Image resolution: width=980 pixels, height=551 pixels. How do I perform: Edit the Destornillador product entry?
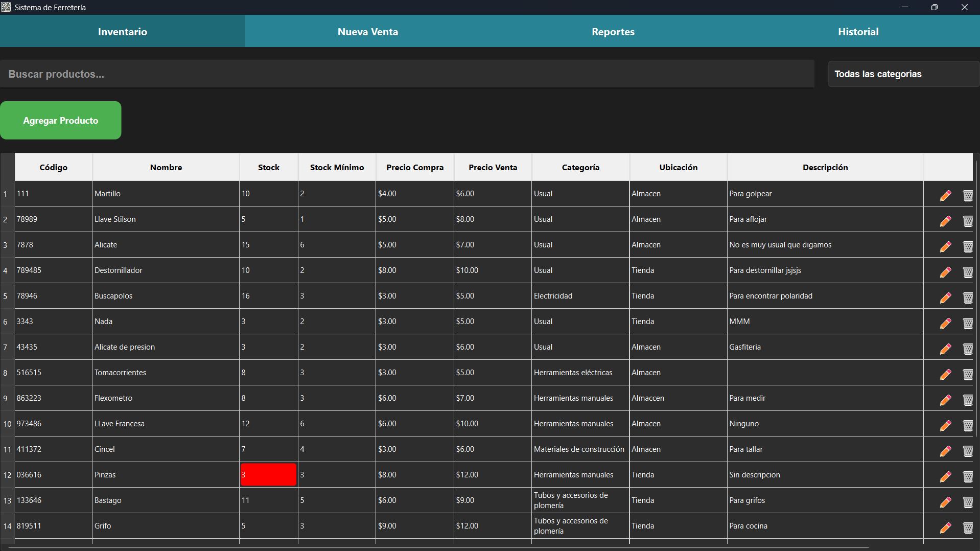click(x=945, y=272)
